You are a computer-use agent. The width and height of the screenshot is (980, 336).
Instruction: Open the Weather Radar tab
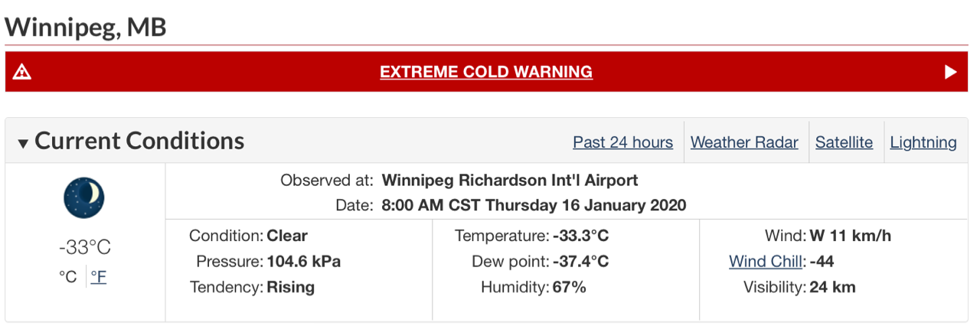coord(744,142)
